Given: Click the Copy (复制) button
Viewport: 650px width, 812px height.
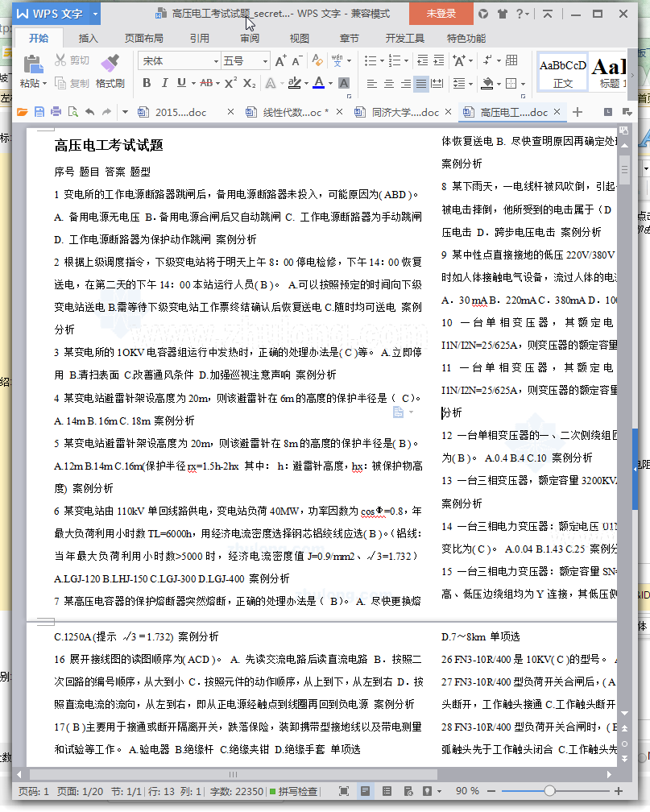Looking at the screenshot, I should click(72, 83).
